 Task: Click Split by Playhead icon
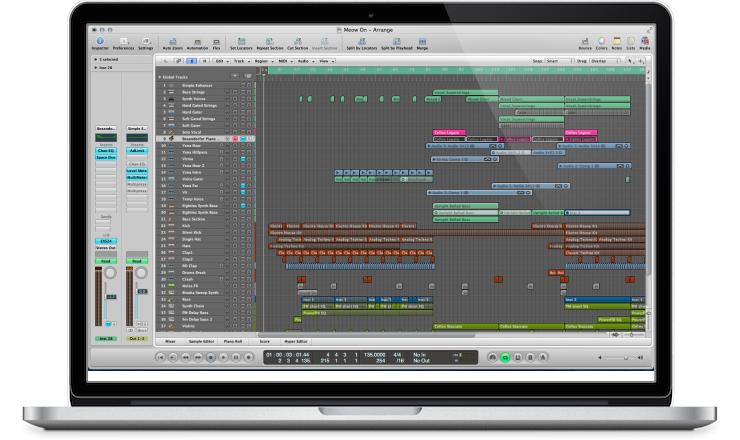point(396,44)
